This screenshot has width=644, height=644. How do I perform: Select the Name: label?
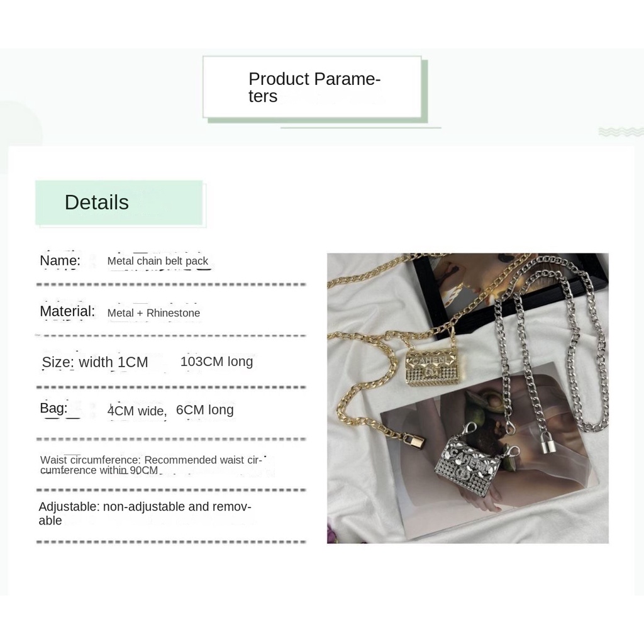point(60,260)
